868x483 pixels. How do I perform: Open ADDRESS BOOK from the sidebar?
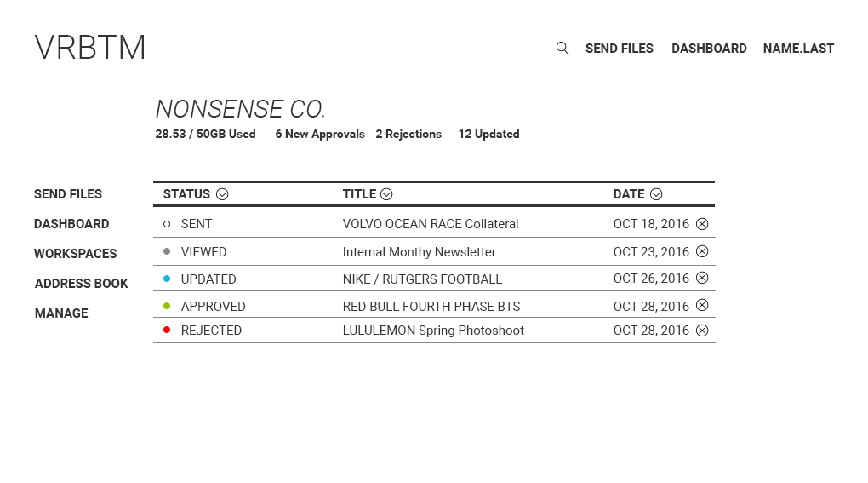click(x=81, y=284)
